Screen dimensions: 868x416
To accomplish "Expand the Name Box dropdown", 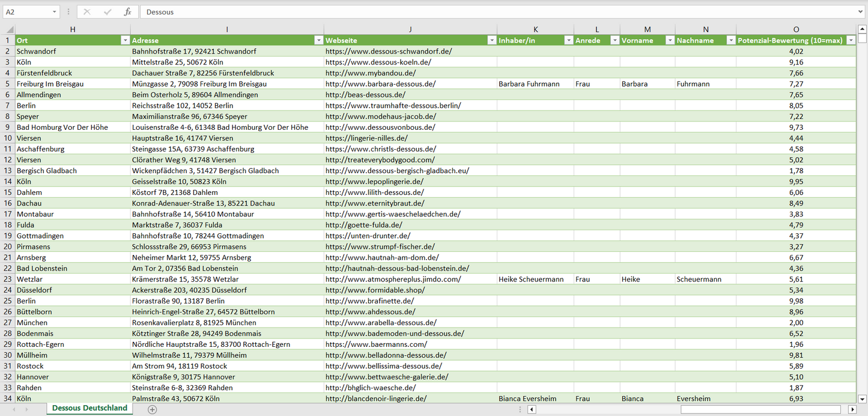I will point(54,12).
